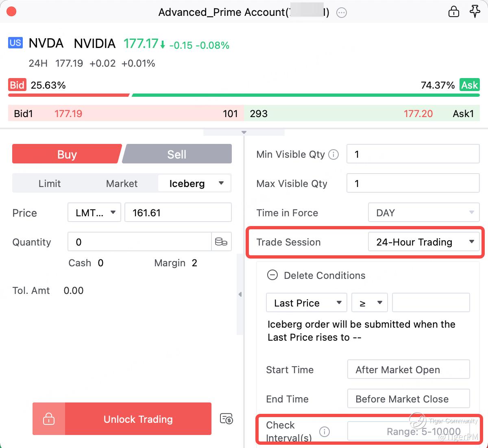Viewport: 488px width, 448px height.
Task: Select the Sell side tab
Action: (x=177, y=154)
